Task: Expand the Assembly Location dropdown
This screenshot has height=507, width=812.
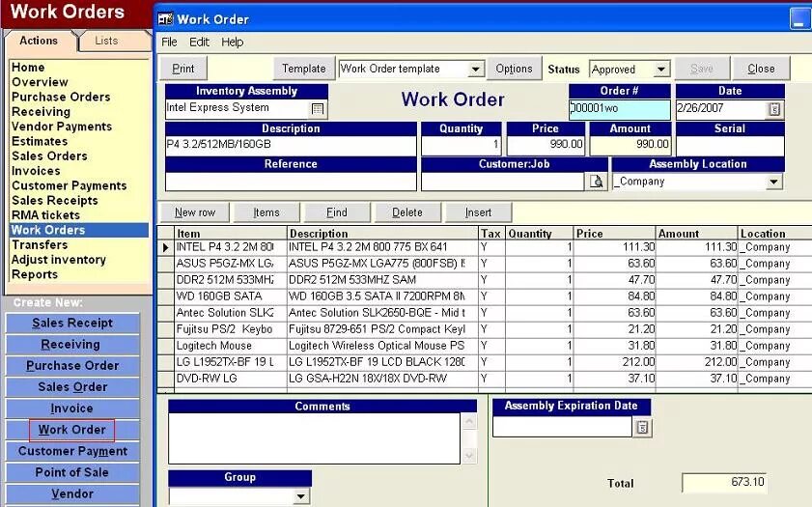Action: point(773,182)
